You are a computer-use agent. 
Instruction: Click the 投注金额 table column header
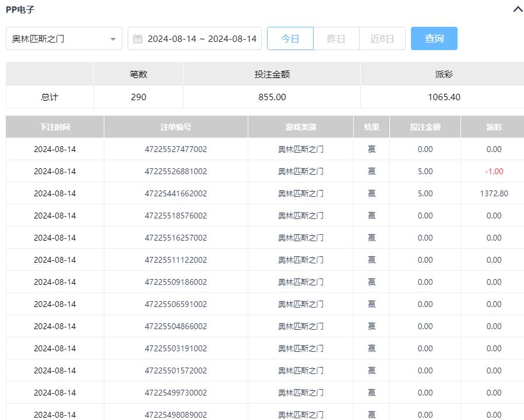click(x=425, y=127)
